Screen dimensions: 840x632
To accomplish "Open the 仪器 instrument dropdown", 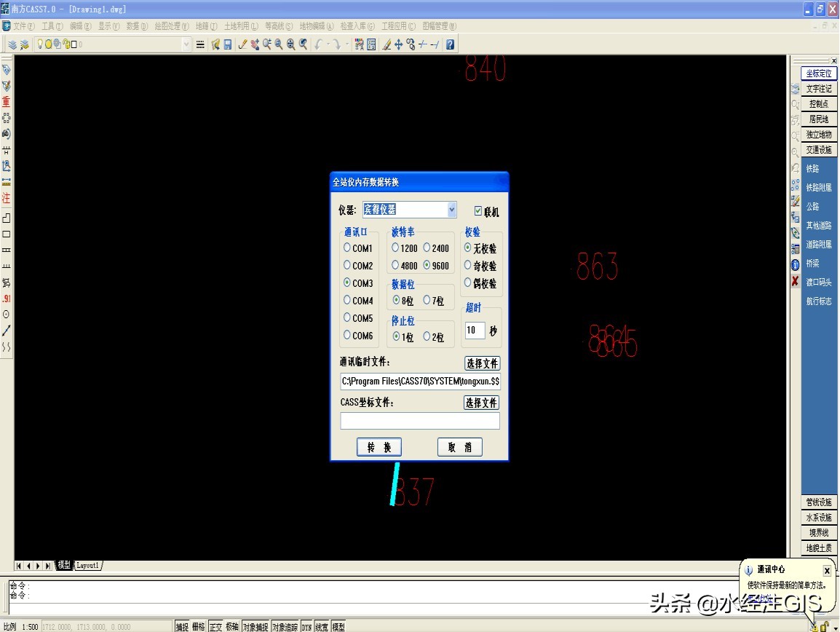I will pos(451,210).
